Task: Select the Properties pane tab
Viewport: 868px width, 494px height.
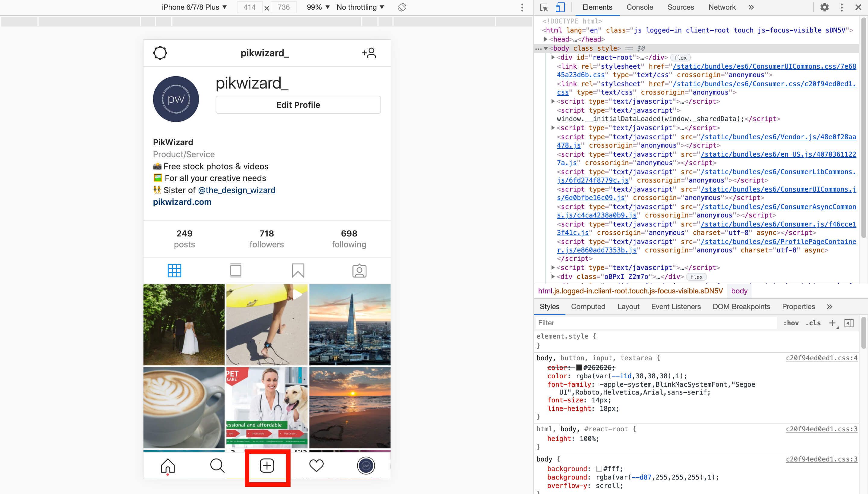Action: (798, 307)
